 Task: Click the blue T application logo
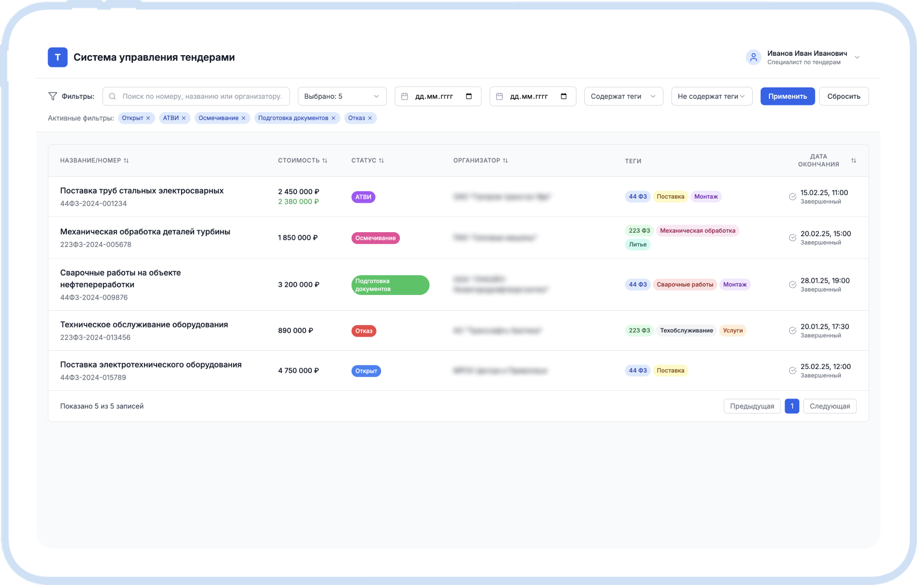tap(57, 57)
